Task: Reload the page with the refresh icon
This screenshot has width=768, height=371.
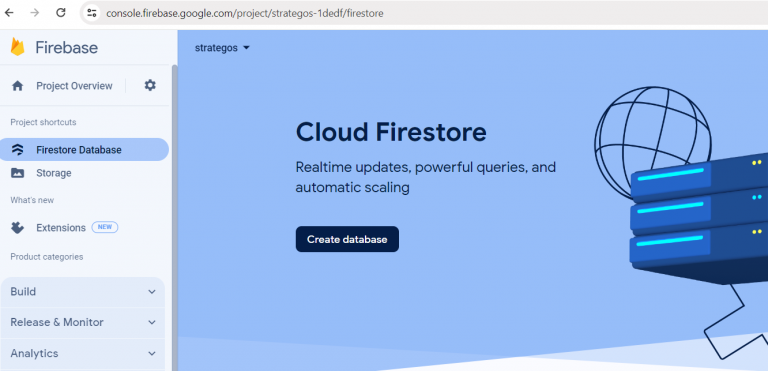Action: [x=61, y=13]
